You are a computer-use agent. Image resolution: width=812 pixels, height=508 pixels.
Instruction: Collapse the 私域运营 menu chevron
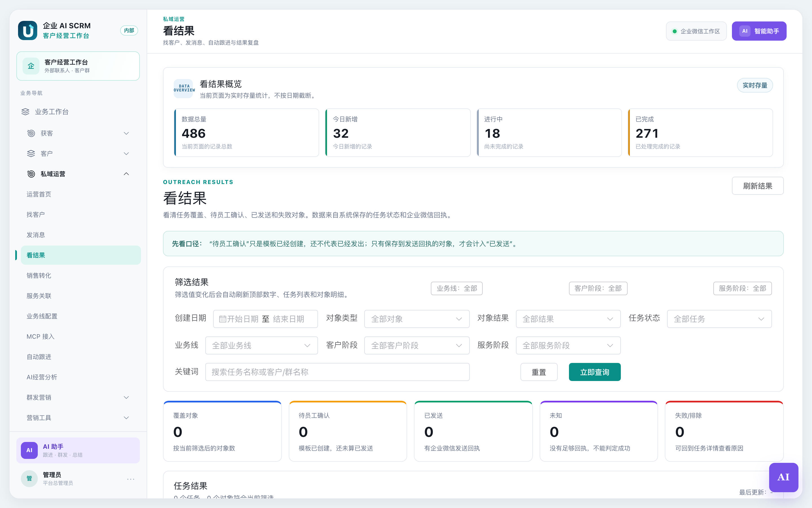pos(126,174)
